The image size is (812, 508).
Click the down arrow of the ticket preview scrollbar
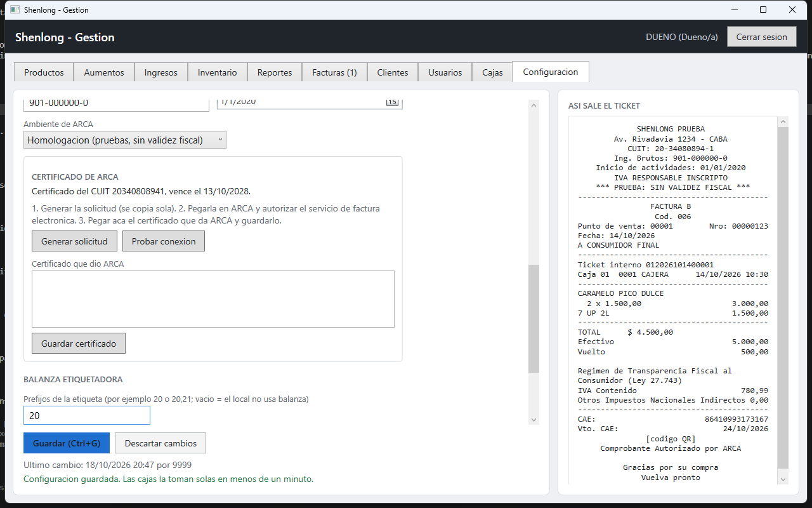click(783, 479)
